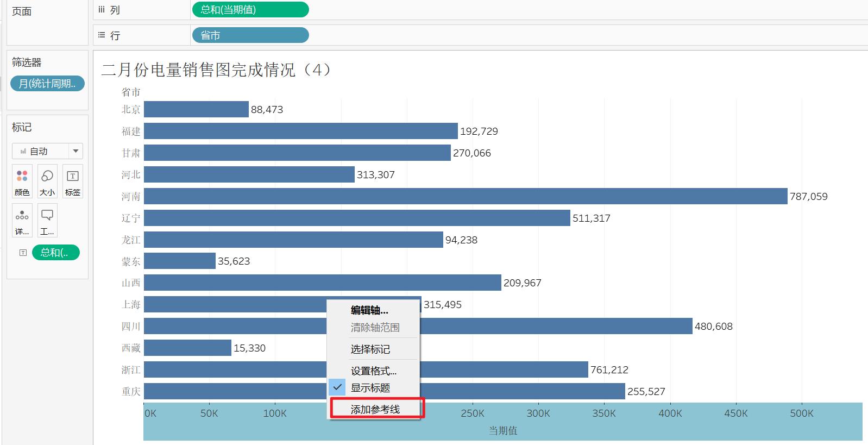Click the 筛选器 shelf header
Screen dimensions: 868x445
click(27, 62)
